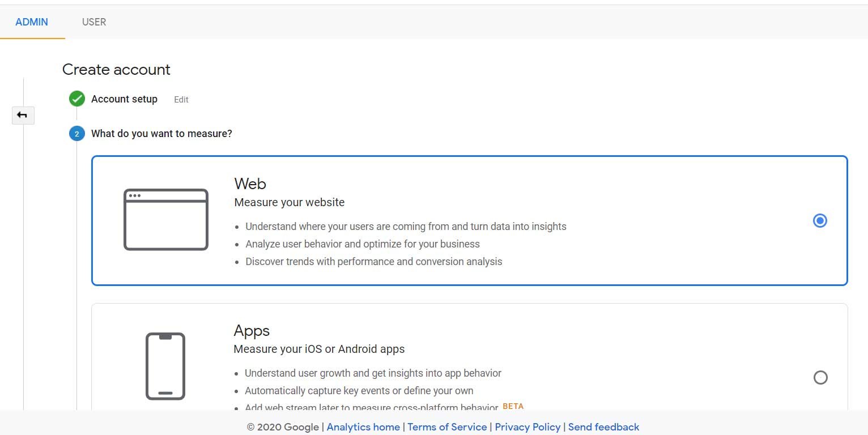The height and width of the screenshot is (435, 868).
Task: Click the Send feedback link
Action: pyautogui.click(x=603, y=427)
